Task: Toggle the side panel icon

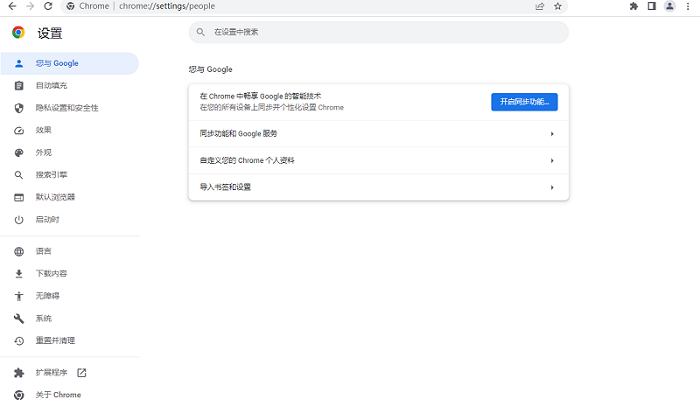Action: (x=652, y=6)
